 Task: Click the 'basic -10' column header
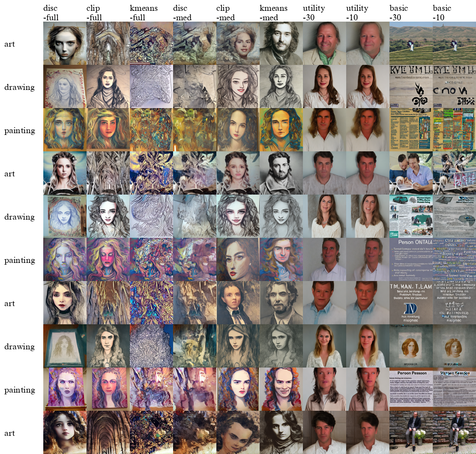pos(442,13)
